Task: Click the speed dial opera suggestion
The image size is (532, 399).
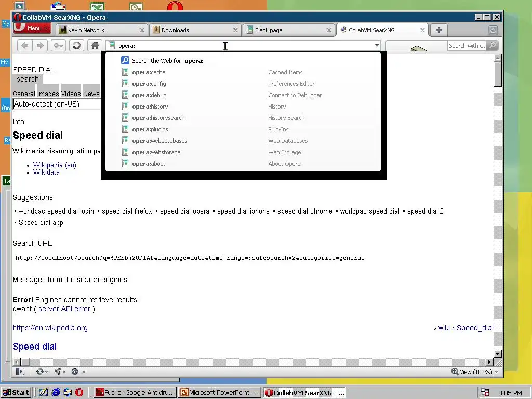Action: click(x=184, y=211)
